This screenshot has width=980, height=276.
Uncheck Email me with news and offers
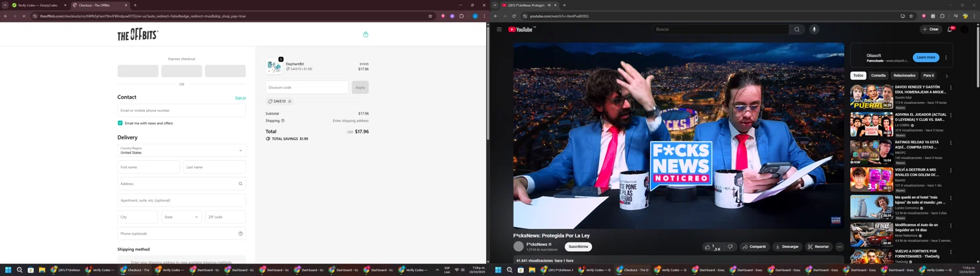[120, 123]
